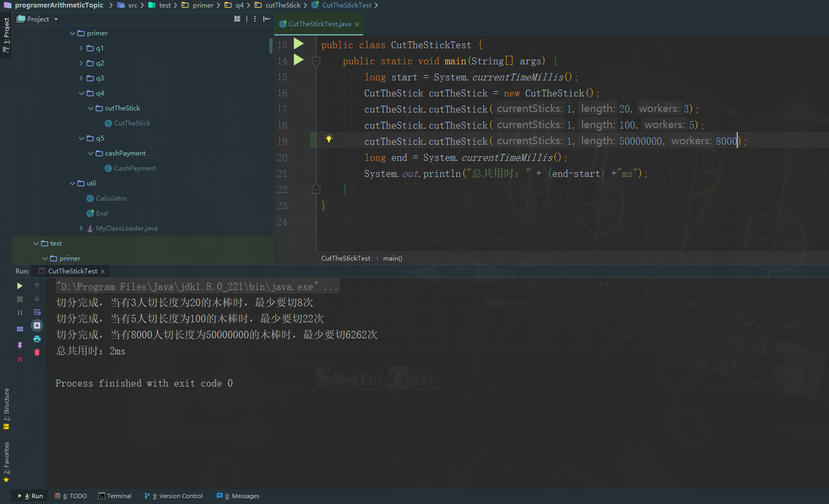This screenshot has height=504, width=829.
Task: Switch to the Version Control tab
Action: (174, 496)
